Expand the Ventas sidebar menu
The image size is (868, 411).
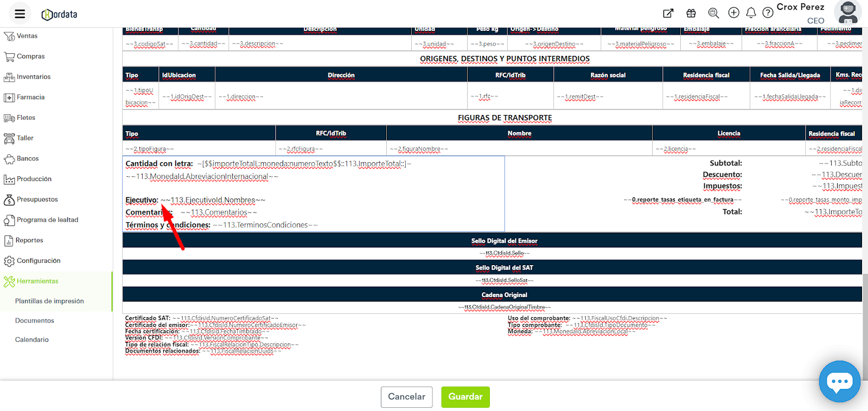27,36
